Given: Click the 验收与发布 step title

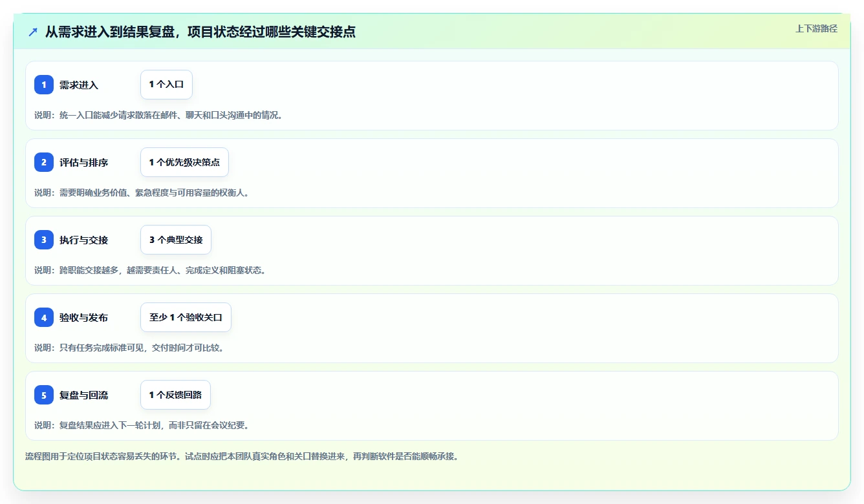Looking at the screenshot, I should [84, 317].
